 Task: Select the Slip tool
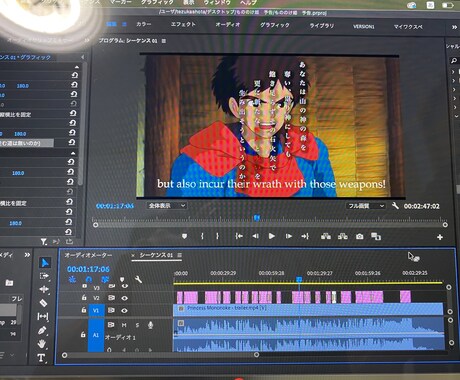43,316
